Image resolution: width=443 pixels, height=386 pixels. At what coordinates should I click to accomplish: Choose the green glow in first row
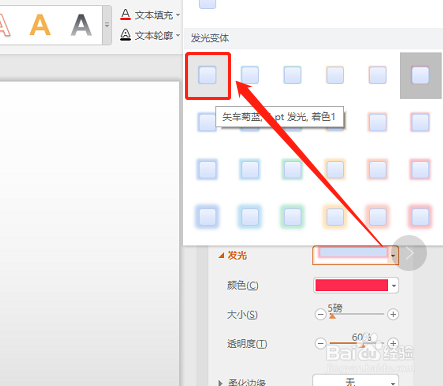tap(292, 75)
